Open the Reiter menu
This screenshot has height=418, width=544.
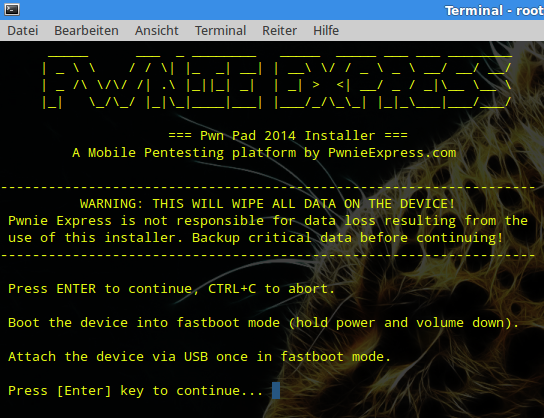pos(279,31)
